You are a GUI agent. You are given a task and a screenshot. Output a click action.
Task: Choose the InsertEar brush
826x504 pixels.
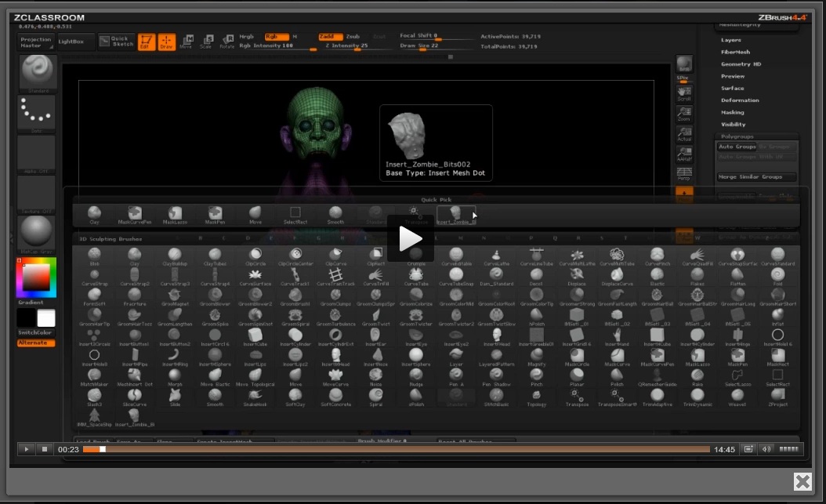(x=375, y=337)
